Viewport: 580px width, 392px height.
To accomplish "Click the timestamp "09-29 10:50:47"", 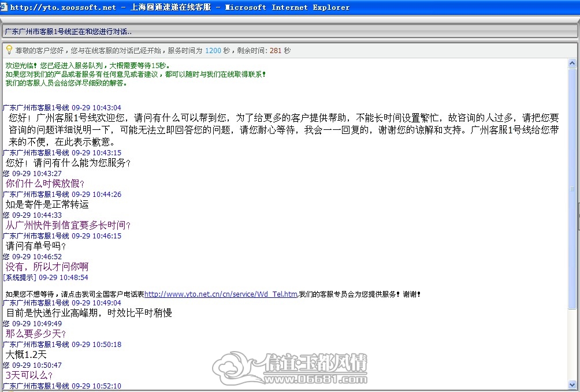I will (x=37, y=365).
